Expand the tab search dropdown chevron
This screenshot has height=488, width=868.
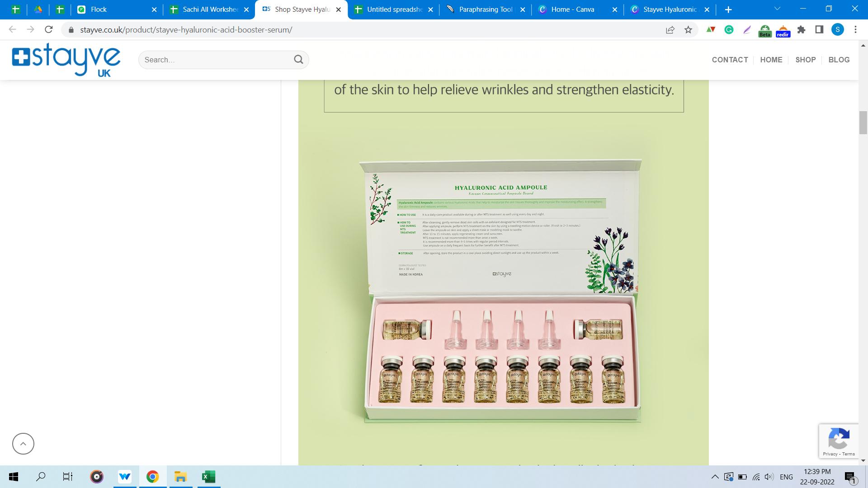point(777,9)
